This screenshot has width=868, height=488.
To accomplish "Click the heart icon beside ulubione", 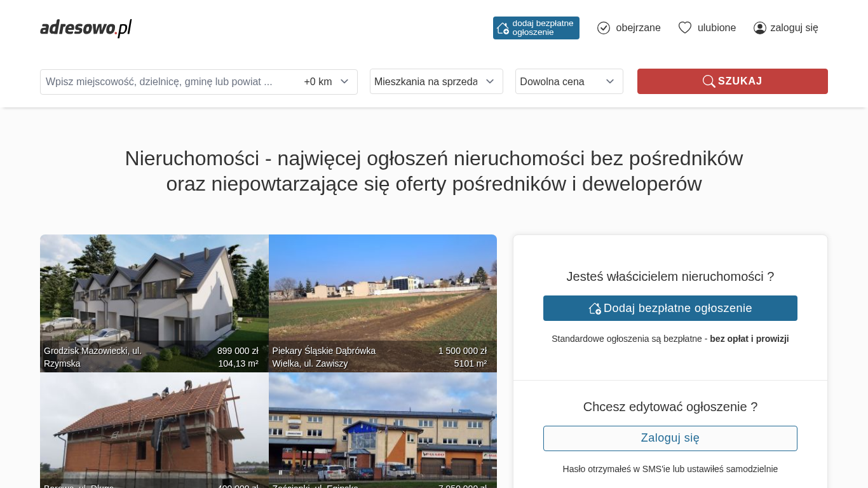I will point(684,28).
